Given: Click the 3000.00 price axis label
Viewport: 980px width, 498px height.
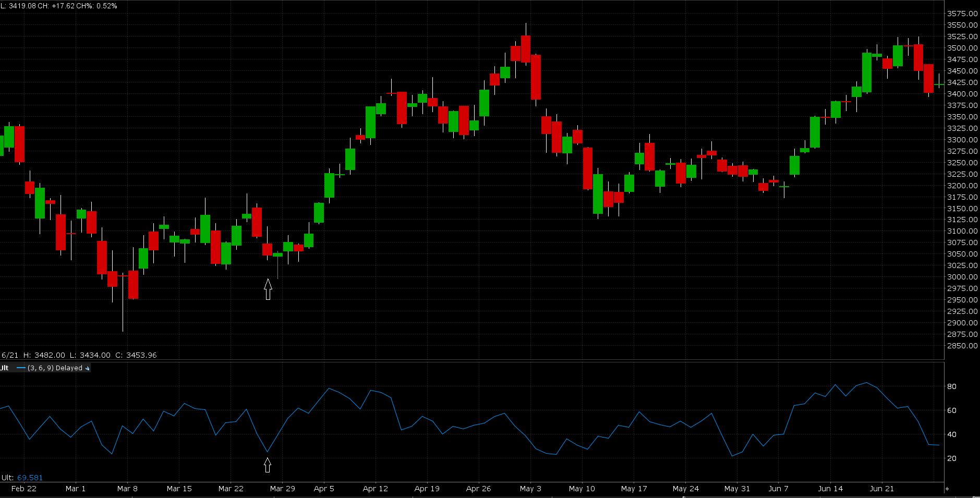Looking at the screenshot, I should pyautogui.click(x=963, y=277).
